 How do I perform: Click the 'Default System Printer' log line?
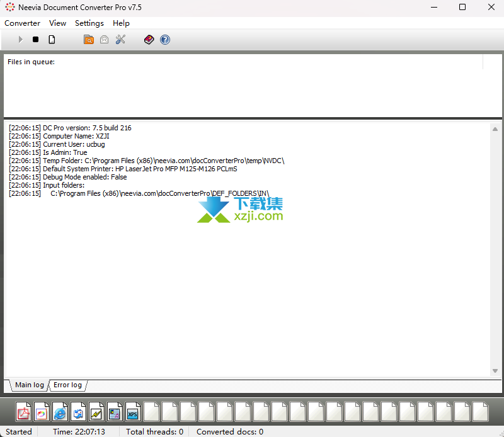coord(123,169)
